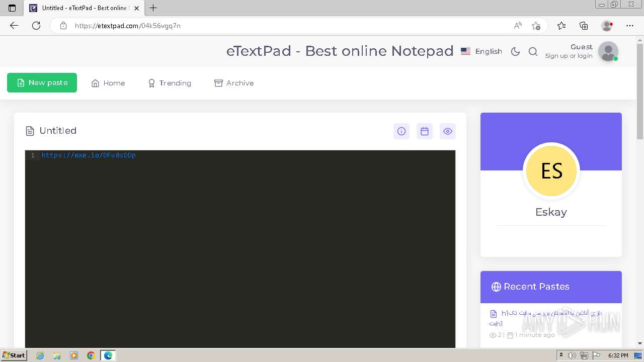Click the site search magnifier icon
Viewport: 644px width, 362px height.
pos(533,51)
